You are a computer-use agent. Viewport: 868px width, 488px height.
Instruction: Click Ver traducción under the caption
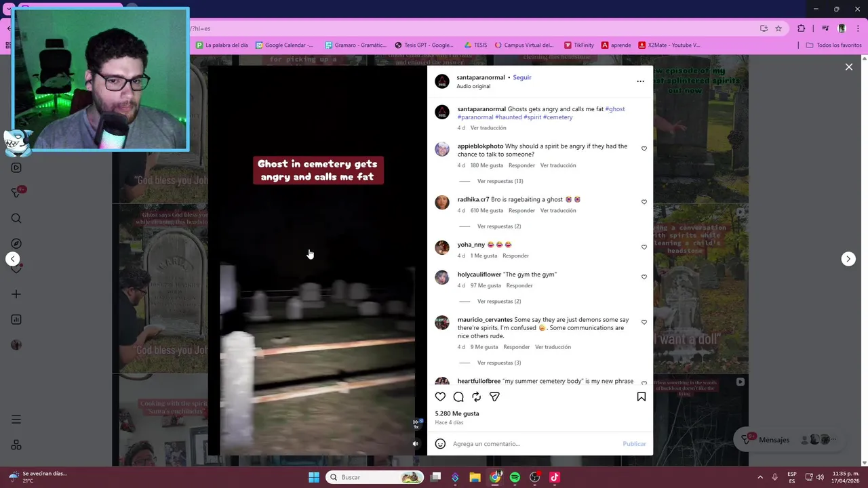(x=488, y=128)
